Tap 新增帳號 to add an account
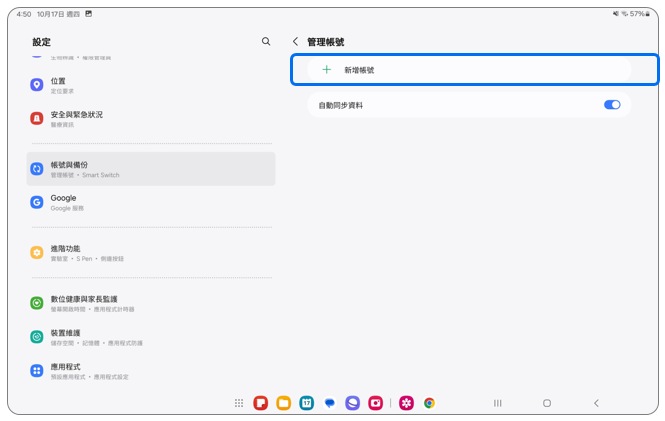 [469, 70]
